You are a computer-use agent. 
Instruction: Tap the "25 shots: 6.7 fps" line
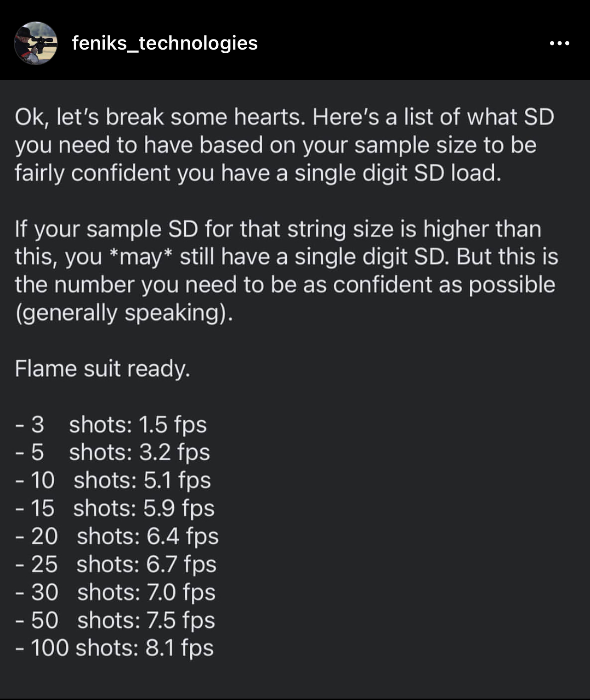(x=116, y=565)
